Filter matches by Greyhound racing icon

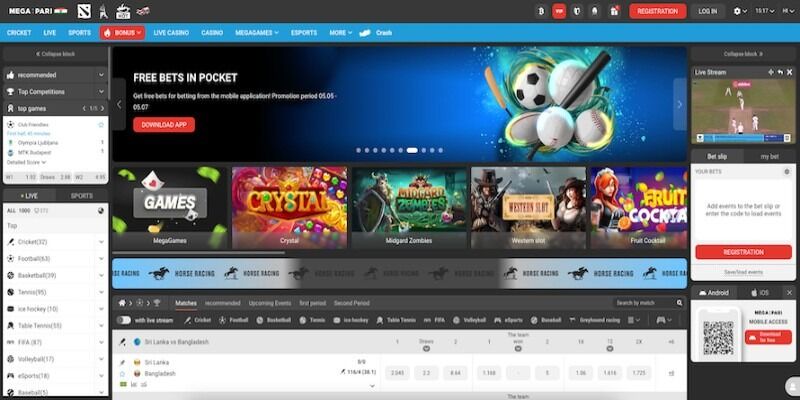(572, 320)
